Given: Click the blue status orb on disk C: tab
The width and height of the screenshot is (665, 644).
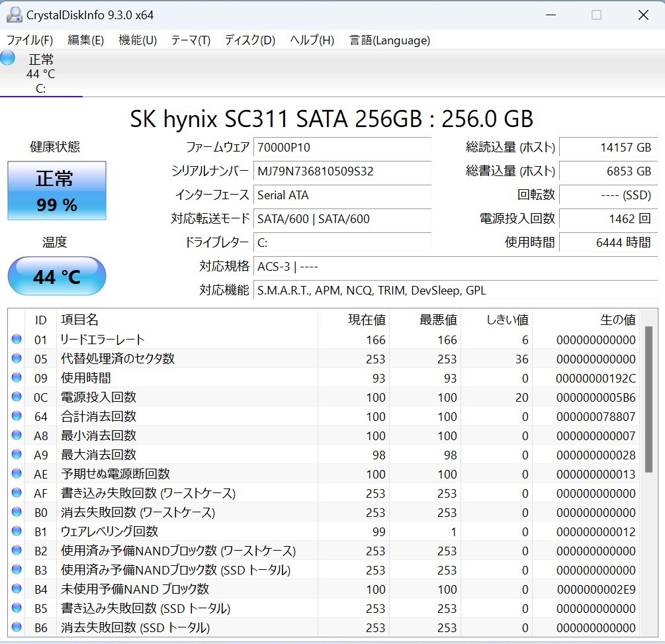Looking at the screenshot, I should [x=8, y=58].
